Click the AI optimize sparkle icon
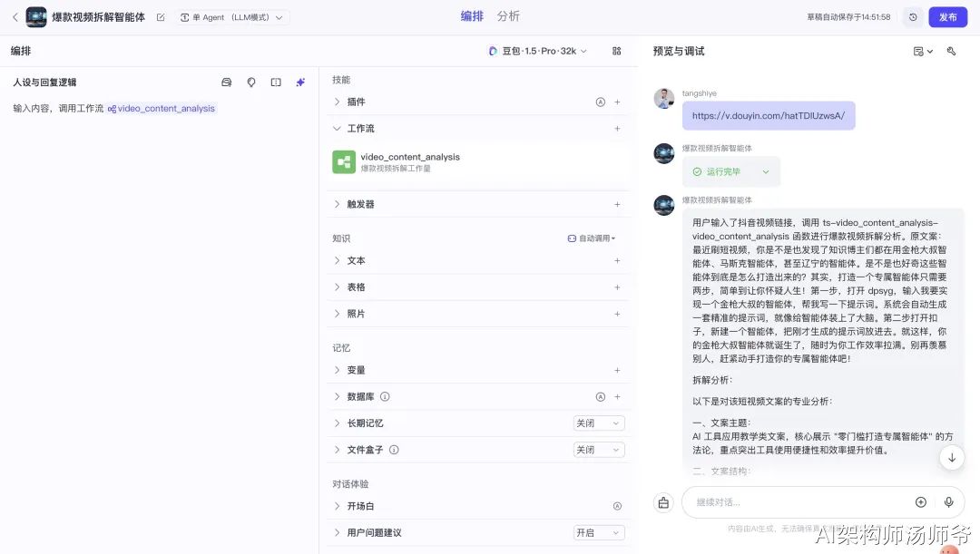The image size is (980, 554). click(x=300, y=83)
